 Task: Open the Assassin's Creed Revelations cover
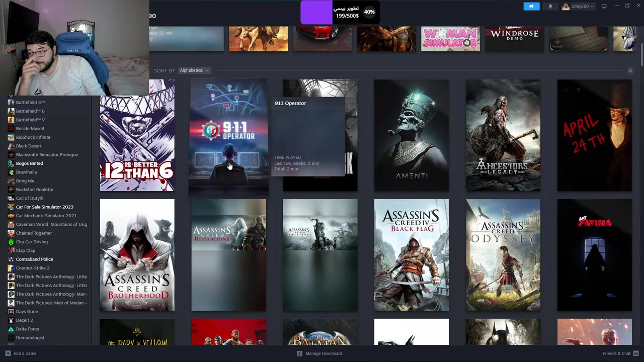pyautogui.click(x=228, y=255)
